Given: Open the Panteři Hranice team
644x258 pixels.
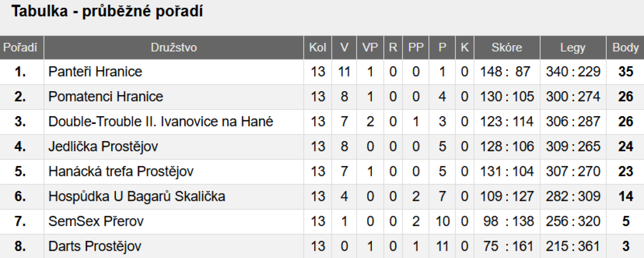Looking at the screenshot, I should tap(95, 71).
